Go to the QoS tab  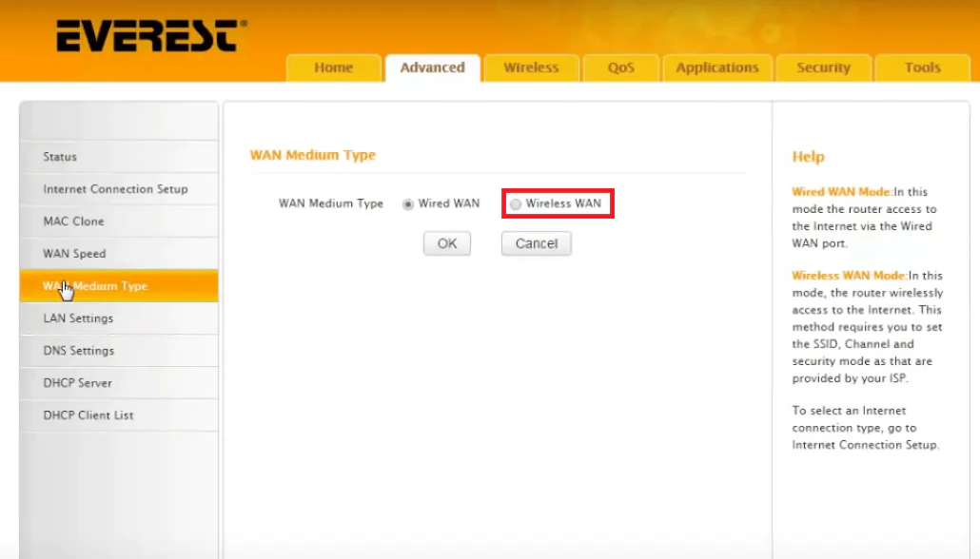[621, 67]
